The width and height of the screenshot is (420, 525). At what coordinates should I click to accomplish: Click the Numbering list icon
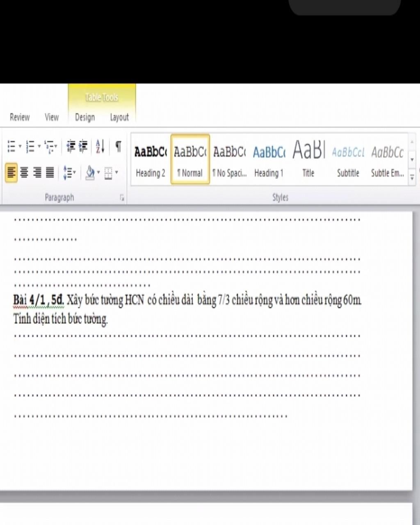30,146
